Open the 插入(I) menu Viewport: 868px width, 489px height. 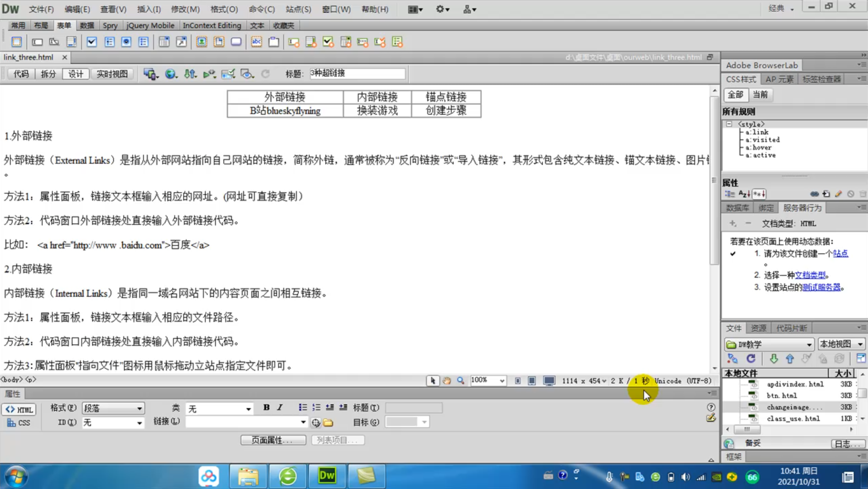149,9
